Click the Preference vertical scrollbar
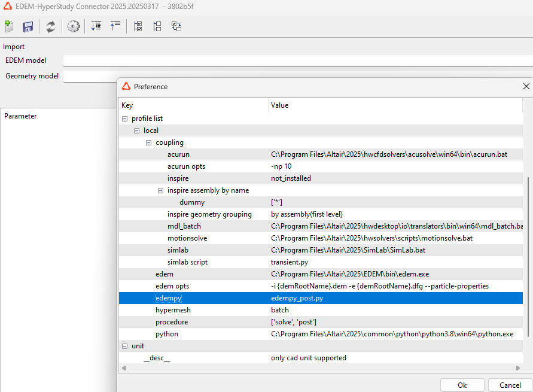Screen dimensions: 533x392 (x=528, y=257)
